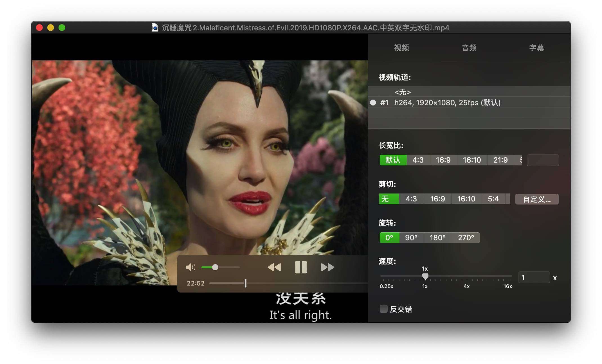Switch to the 字幕 tab
602x364 pixels.
click(x=536, y=48)
